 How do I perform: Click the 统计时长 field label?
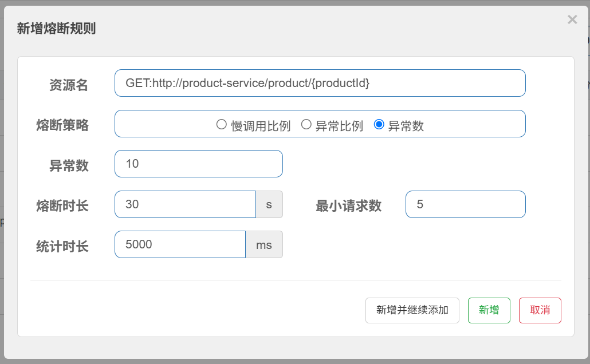coord(62,246)
